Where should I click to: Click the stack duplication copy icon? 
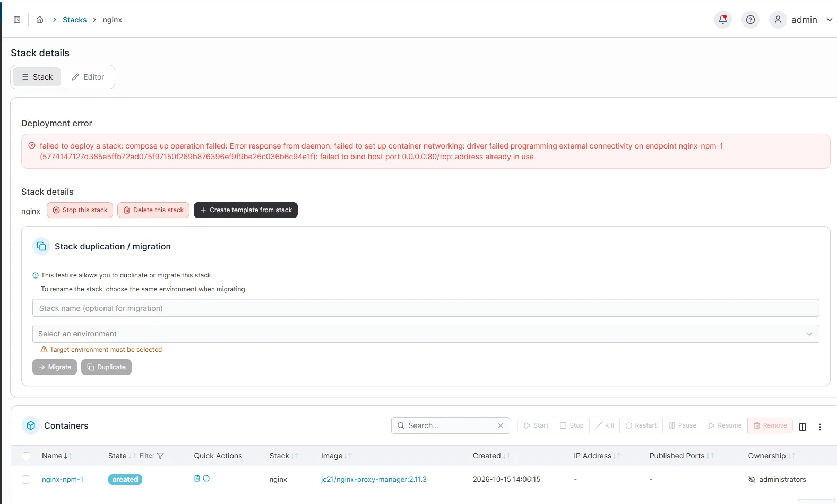(41, 246)
